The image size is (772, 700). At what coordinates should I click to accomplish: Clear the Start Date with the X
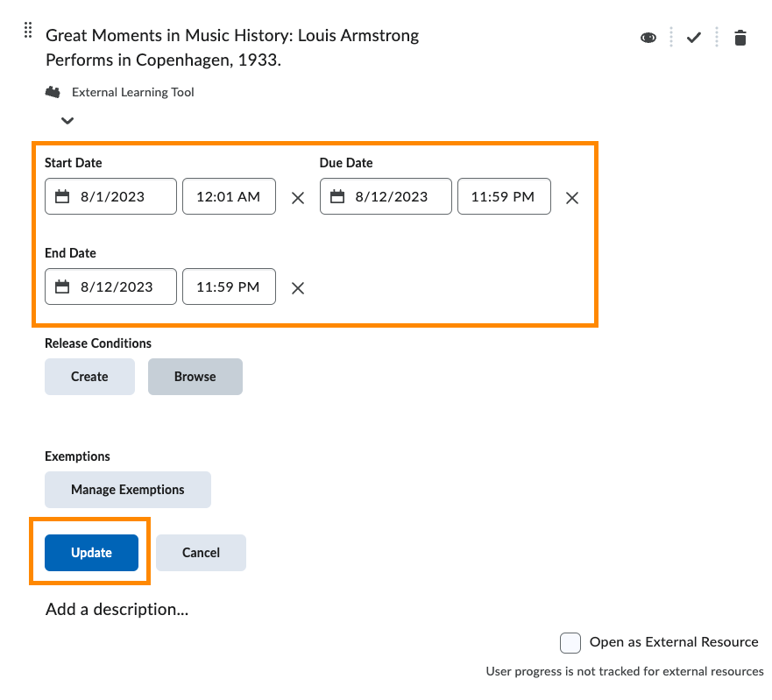[x=298, y=198]
